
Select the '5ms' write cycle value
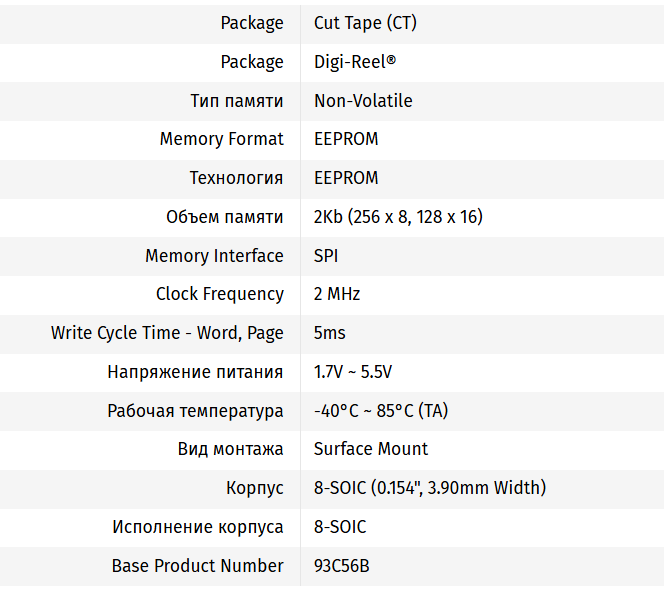coord(330,333)
